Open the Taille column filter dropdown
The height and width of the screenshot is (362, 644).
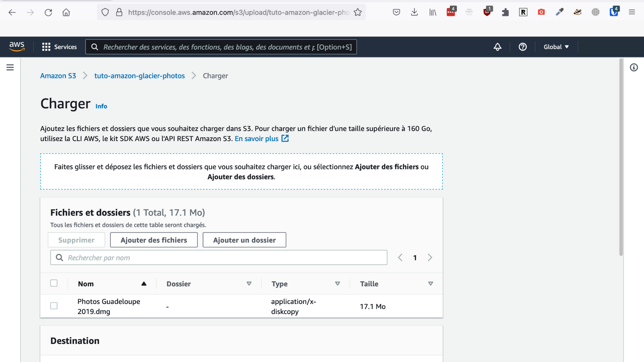coord(431,283)
